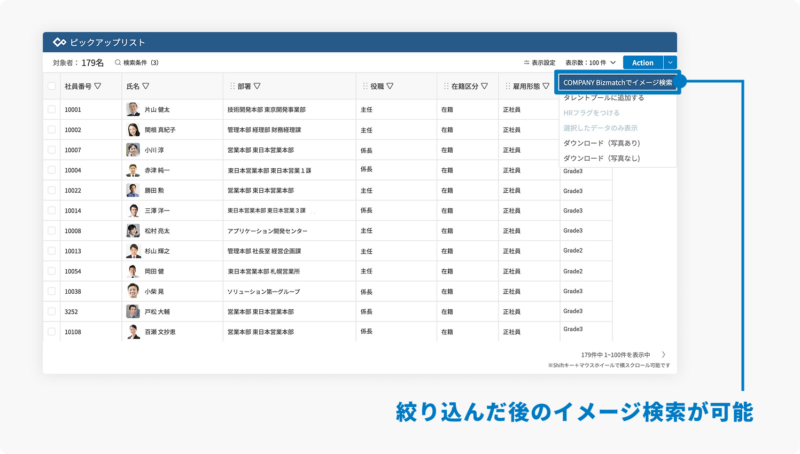
Task: Open the 在籍区分 column filter triangle
Action: tap(484, 86)
